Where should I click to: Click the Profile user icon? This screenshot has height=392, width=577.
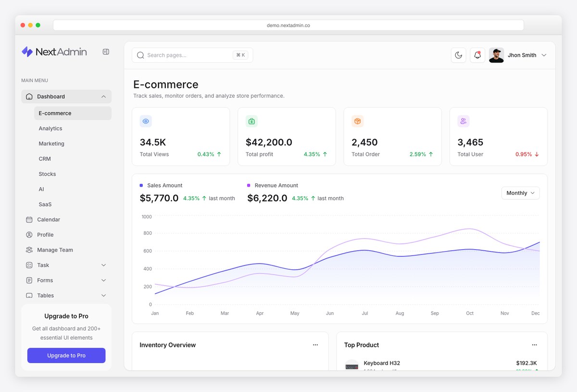coord(29,235)
